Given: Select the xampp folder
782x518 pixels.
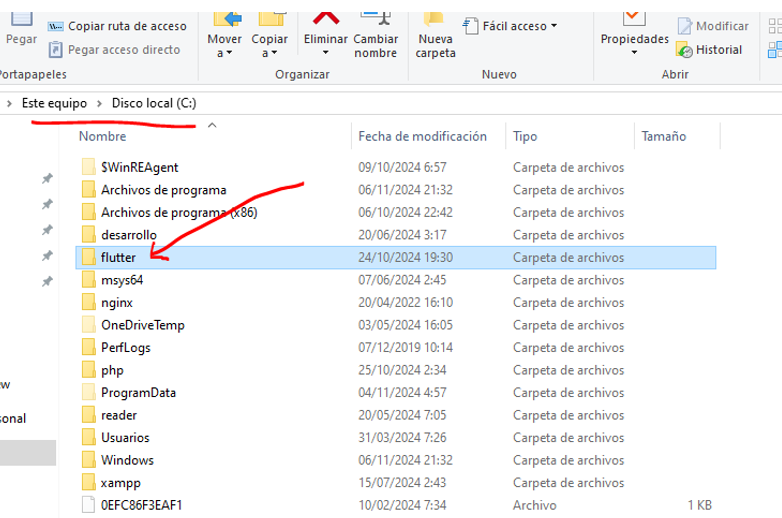Looking at the screenshot, I should pos(120,483).
